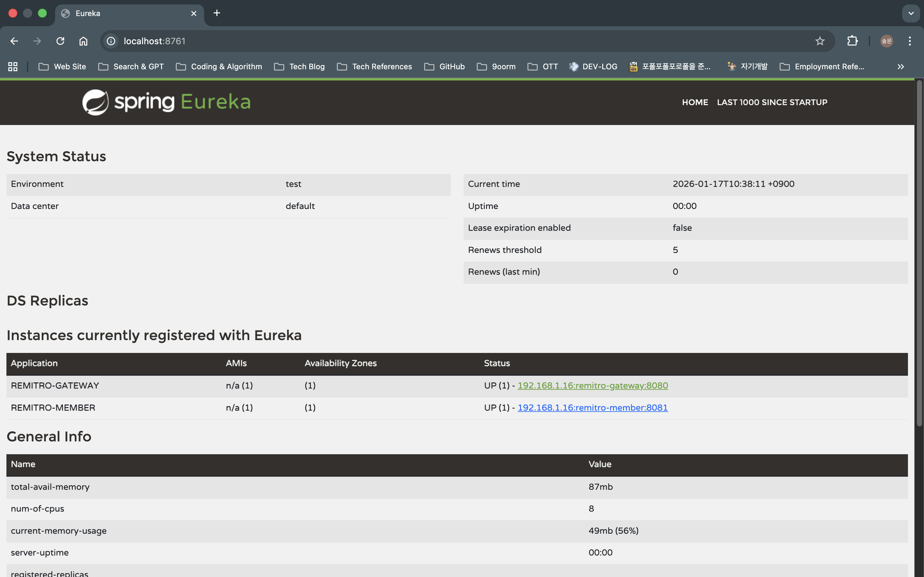Bookmark this page with star icon

click(x=820, y=41)
